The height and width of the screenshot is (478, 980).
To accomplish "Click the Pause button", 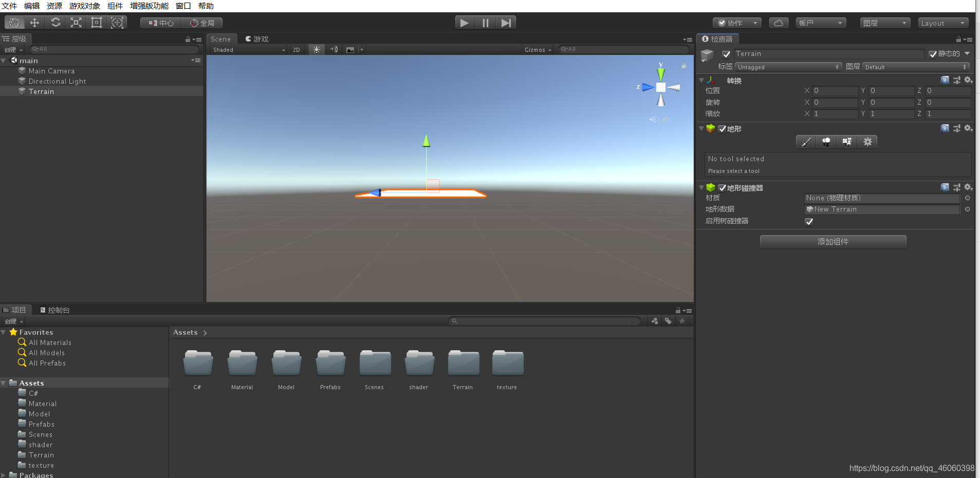I will point(486,23).
